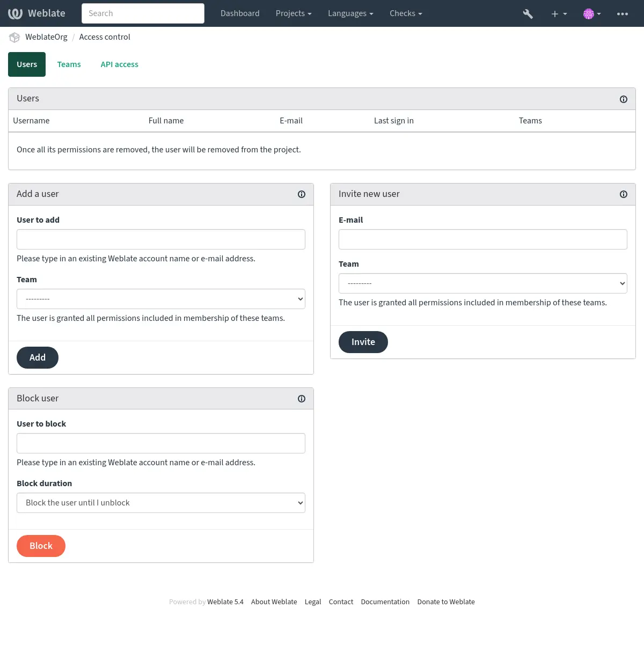Go to the Dashboard
The image size is (644, 667).
tap(240, 13)
